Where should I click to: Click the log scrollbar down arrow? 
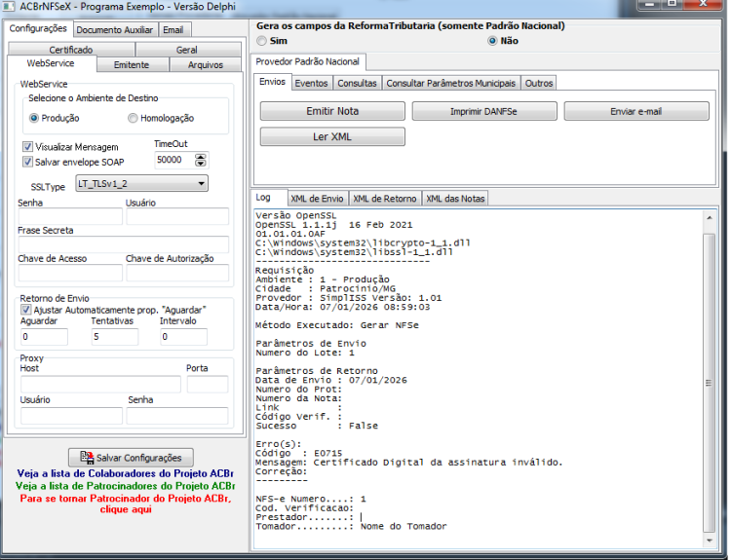pyautogui.click(x=710, y=541)
